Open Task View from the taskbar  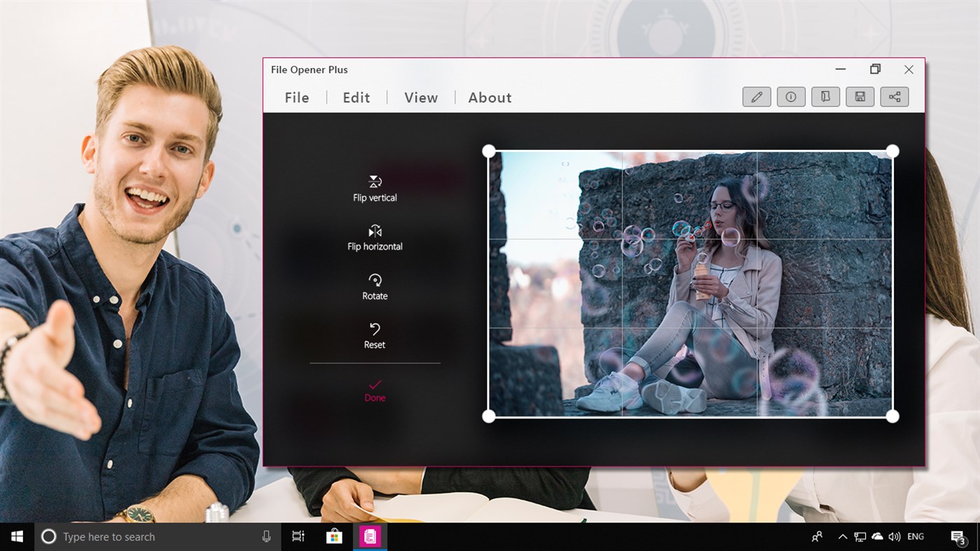pyautogui.click(x=298, y=536)
